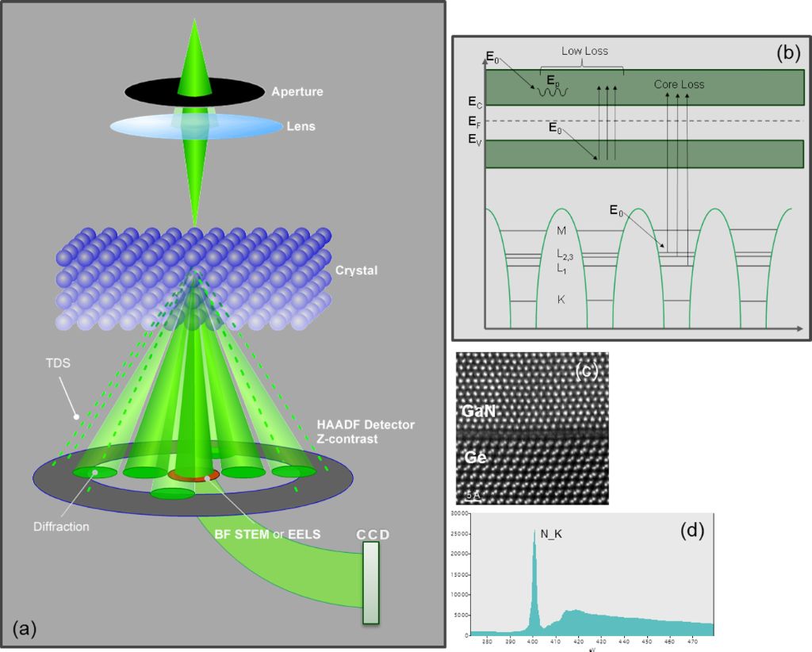Image resolution: width=812 pixels, height=652 pixels.
Task: Click the Aperture label
Action: 297,92
